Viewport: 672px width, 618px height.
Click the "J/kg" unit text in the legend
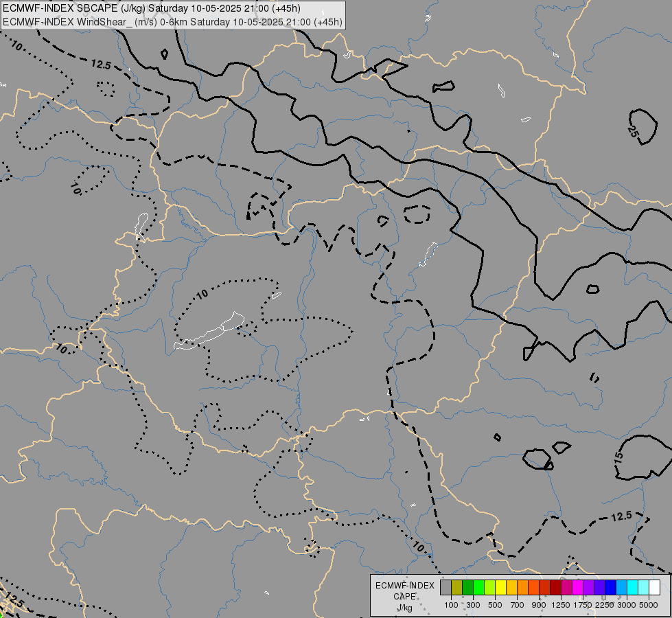[x=404, y=608]
